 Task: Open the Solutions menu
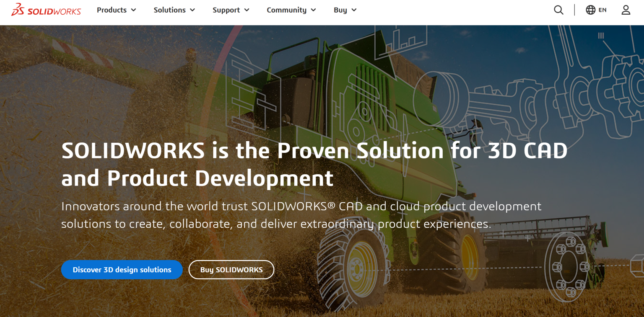click(169, 10)
